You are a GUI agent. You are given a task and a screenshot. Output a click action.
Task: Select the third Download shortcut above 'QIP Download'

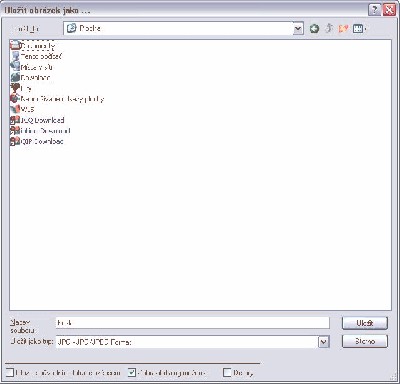pyautogui.click(x=40, y=131)
